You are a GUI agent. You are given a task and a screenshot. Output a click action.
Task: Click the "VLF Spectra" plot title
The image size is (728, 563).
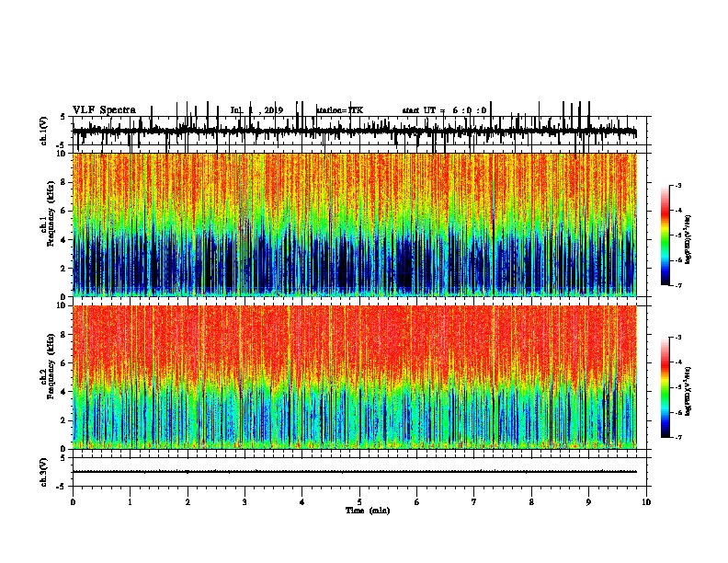pyautogui.click(x=104, y=110)
